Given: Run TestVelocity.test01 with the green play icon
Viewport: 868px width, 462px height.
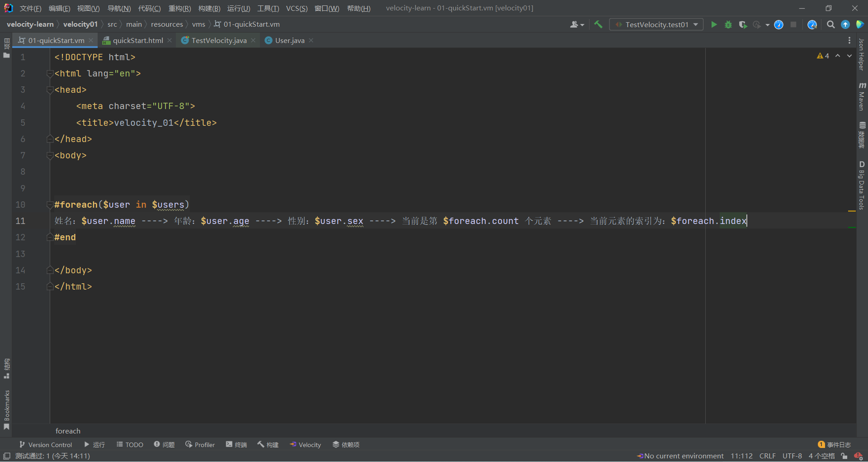Looking at the screenshot, I should [714, 24].
